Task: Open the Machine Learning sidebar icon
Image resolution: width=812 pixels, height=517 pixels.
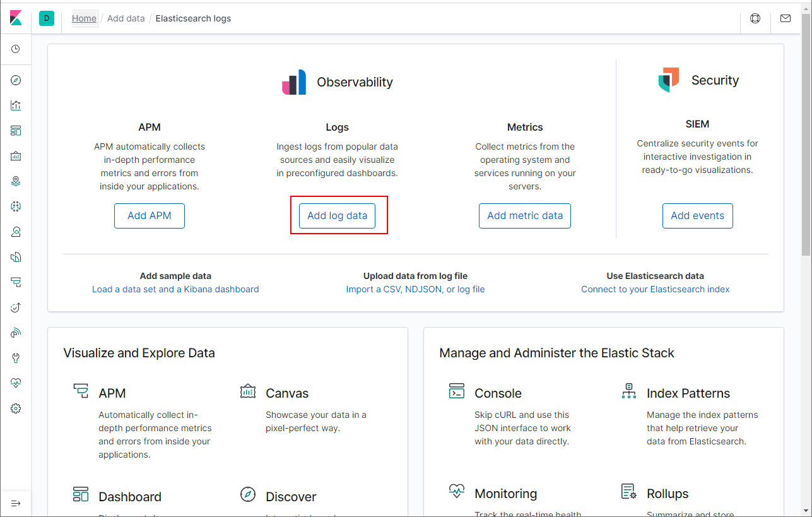Action: click(16, 206)
